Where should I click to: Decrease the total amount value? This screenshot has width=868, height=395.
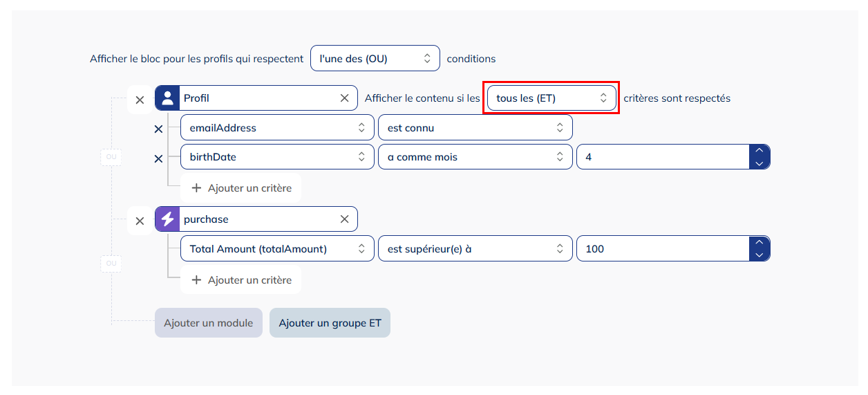tap(759, 255)
